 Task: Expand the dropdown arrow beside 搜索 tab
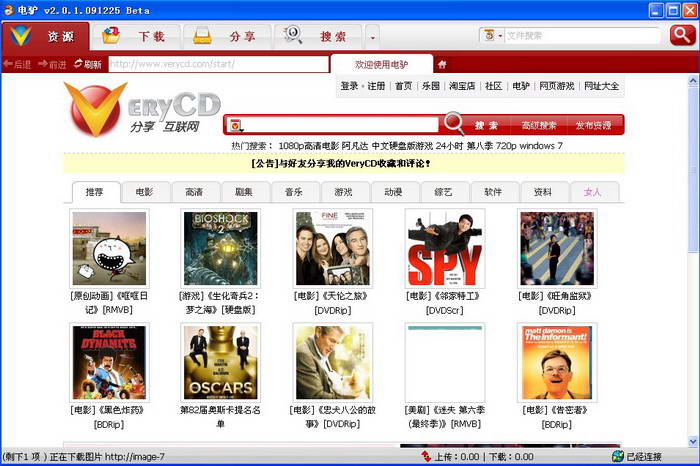point(372,37)
